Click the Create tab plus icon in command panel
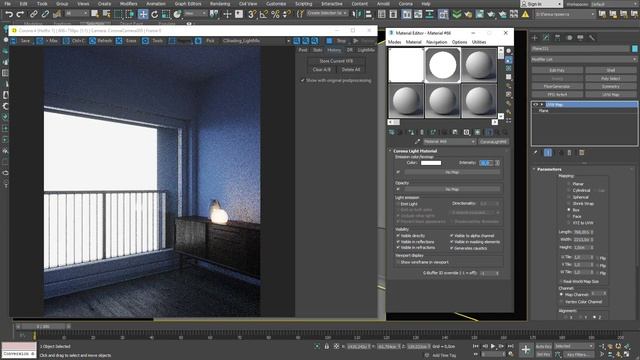Image resolution: width=640 pixels, height=360 pixels. pos(535,38)
